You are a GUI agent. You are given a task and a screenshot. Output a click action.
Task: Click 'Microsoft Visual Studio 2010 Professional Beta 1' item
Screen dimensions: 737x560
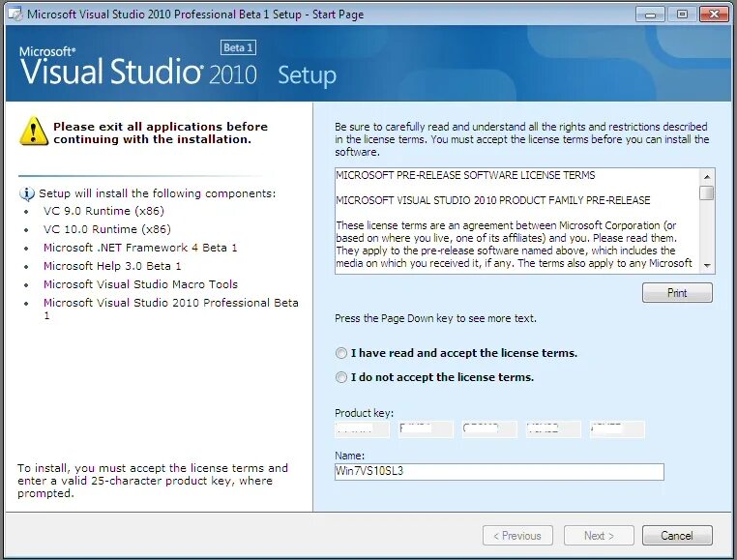click(171, 309)
